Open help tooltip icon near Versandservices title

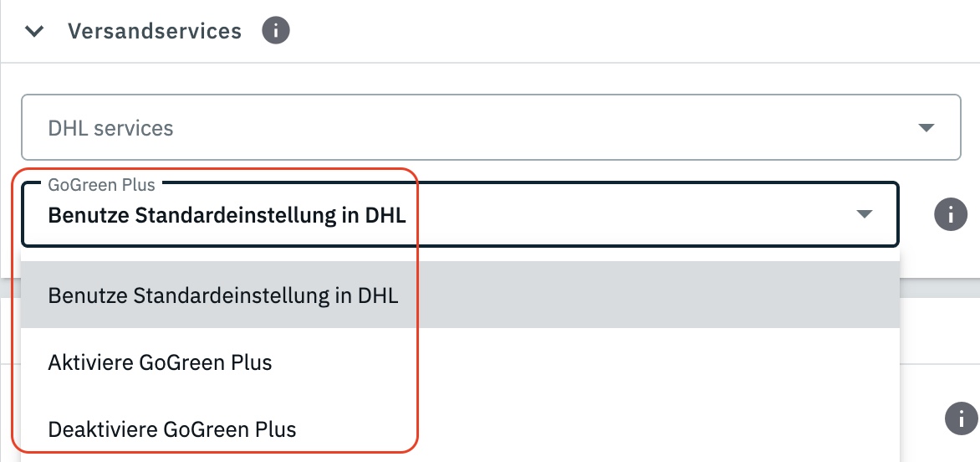tap(276, 32)
